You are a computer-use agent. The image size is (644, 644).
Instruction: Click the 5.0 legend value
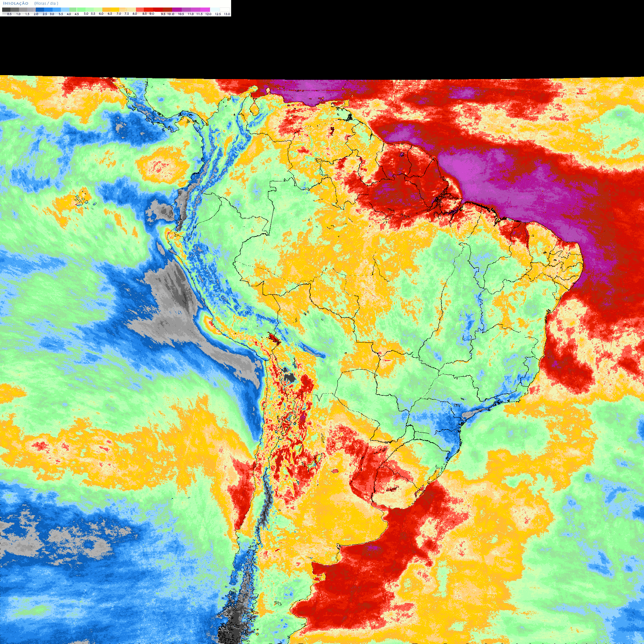[86, 14]
